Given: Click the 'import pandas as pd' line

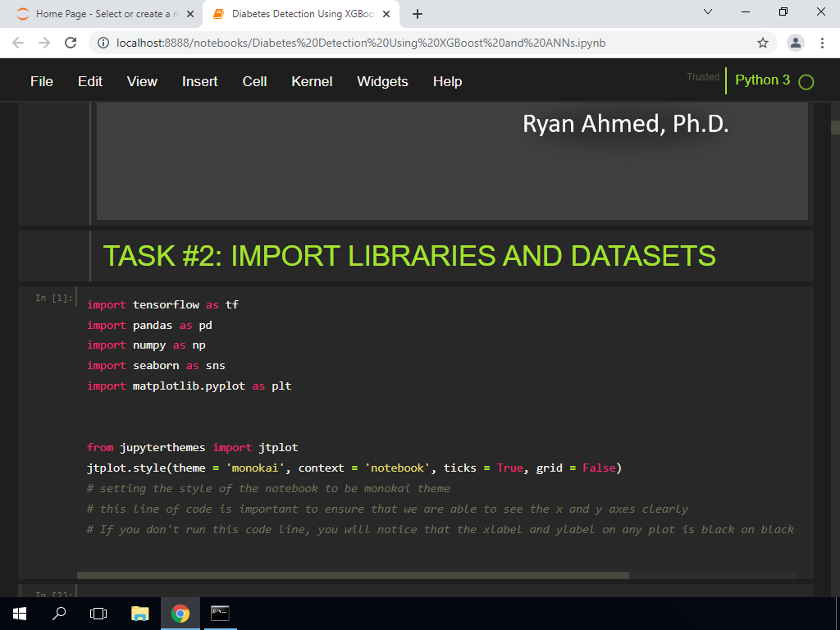Looking at the screenshot, I should tap(149, 325).
